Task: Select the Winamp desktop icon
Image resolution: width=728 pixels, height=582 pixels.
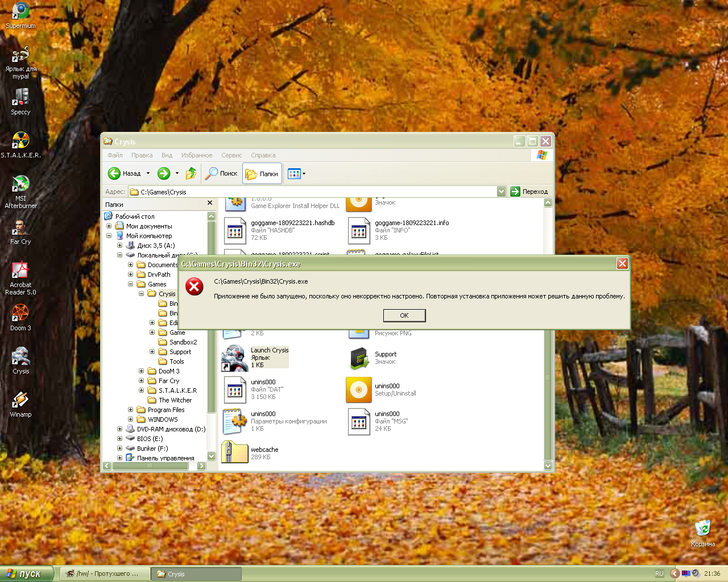Action: pos(20,404)
